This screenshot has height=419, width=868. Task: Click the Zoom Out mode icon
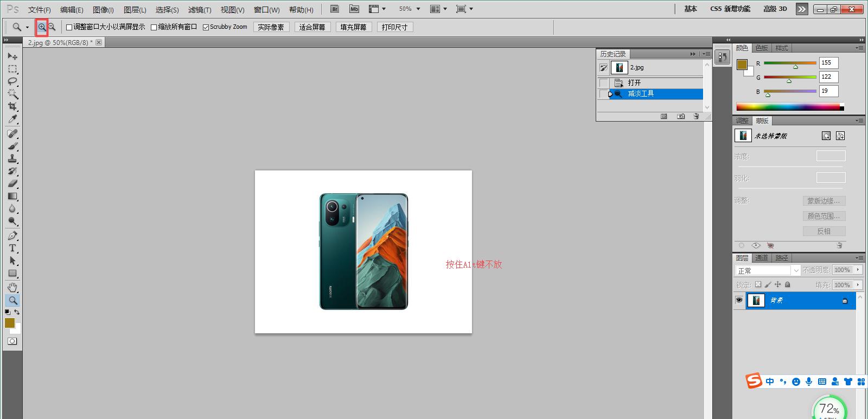(52, 27)
